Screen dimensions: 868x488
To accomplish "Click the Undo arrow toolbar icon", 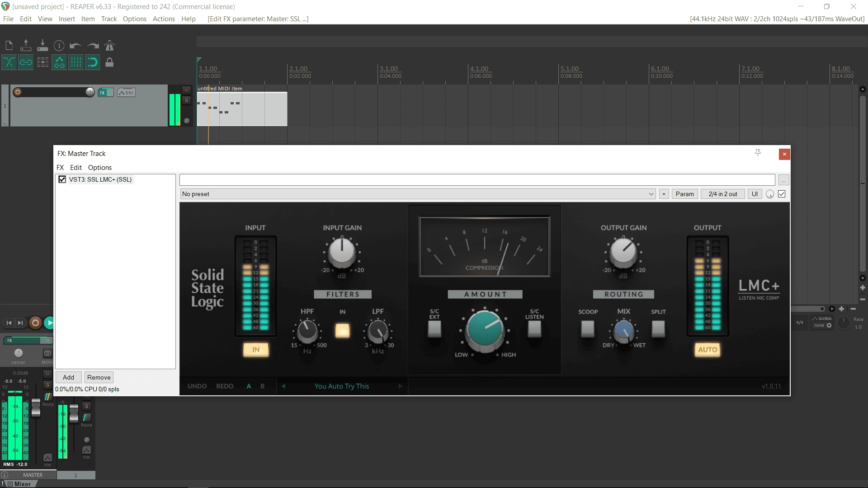I will tap(75, 46).
